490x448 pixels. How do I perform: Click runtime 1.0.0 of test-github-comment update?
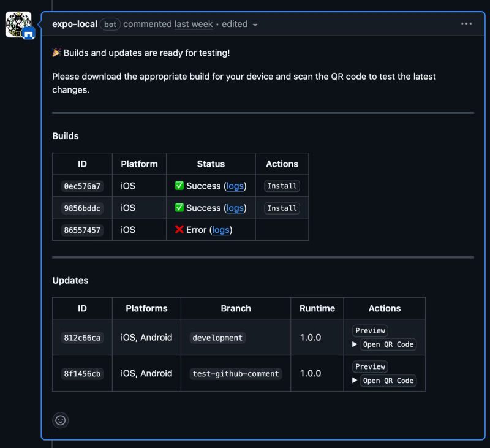point(311,373)
